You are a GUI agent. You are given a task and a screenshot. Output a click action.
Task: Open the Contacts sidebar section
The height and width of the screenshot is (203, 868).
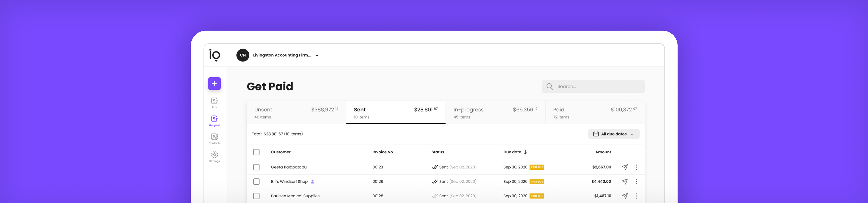[214, 139]
